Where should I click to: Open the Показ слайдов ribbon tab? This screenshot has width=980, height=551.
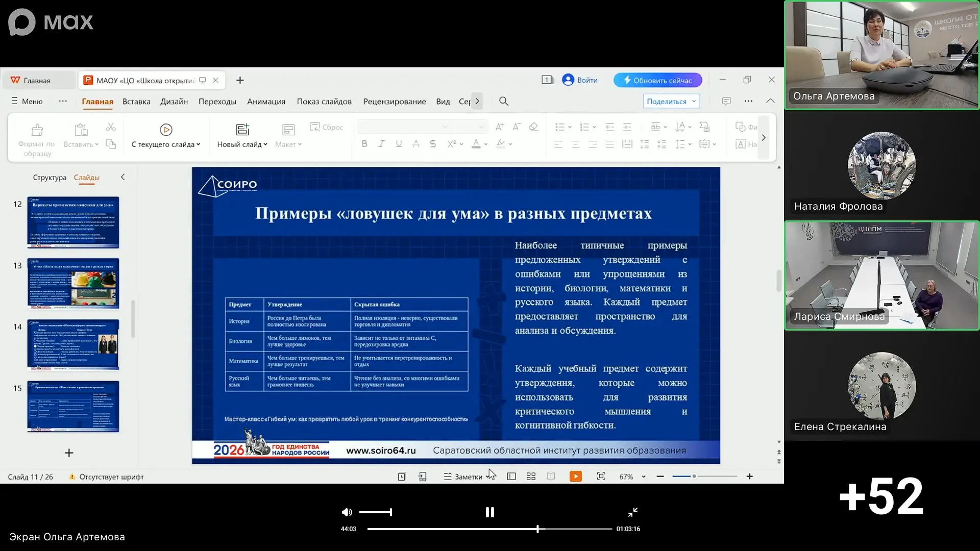(324, 102)
